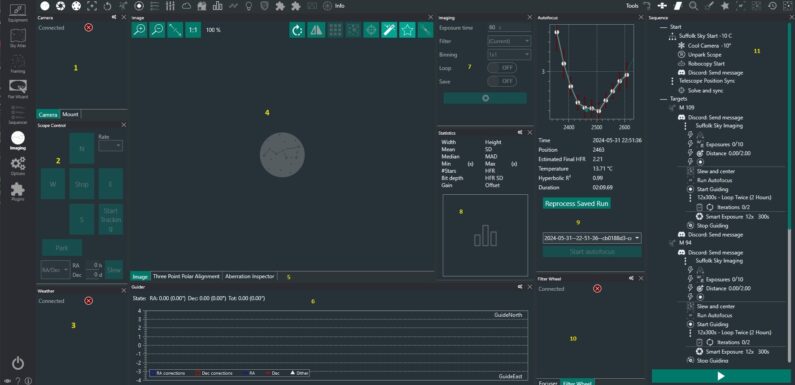Start the sequence with the play button

[x=721, y=376]
